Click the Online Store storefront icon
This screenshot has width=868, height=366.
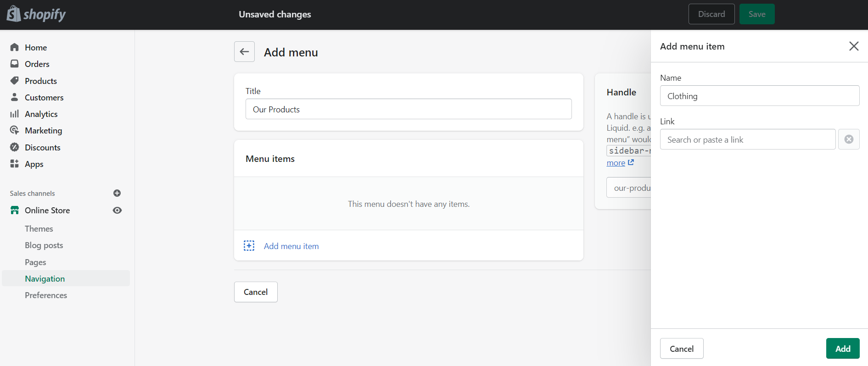tap(15, 210)
